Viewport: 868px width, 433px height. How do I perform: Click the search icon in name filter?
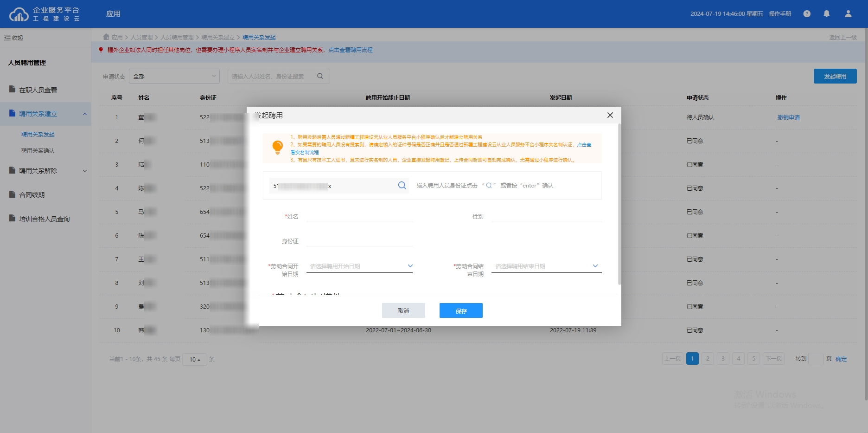[320, 76]
